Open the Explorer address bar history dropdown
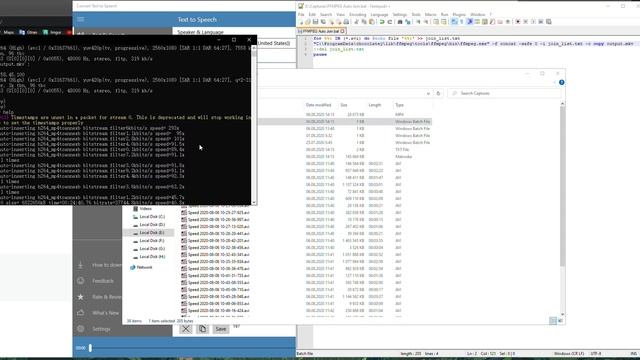Screen dimensions: 640x360 tap(428, 93)
